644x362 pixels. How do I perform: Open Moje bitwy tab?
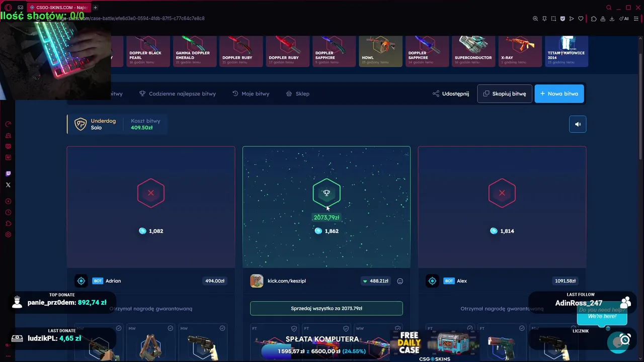[x=251, y=94]
